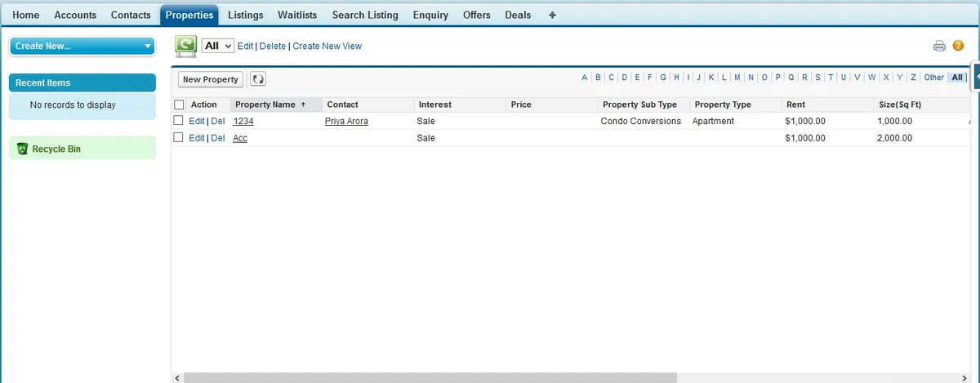The image size is (980, 383).
Task: Switch to the Accounts tab
Action: point(75,15)
